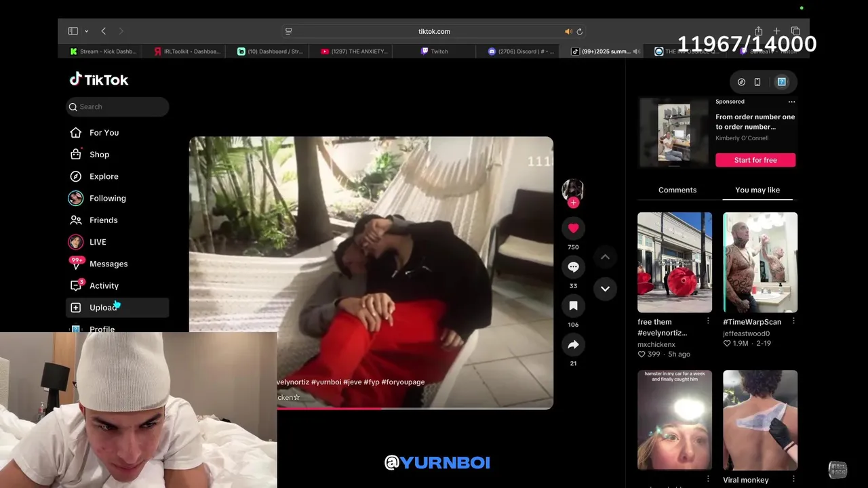The height and width of the screenshot is (488, 868).
Task: Click the tiktok.com address bar
Action: pyautogui.click(x=434, y=31)
